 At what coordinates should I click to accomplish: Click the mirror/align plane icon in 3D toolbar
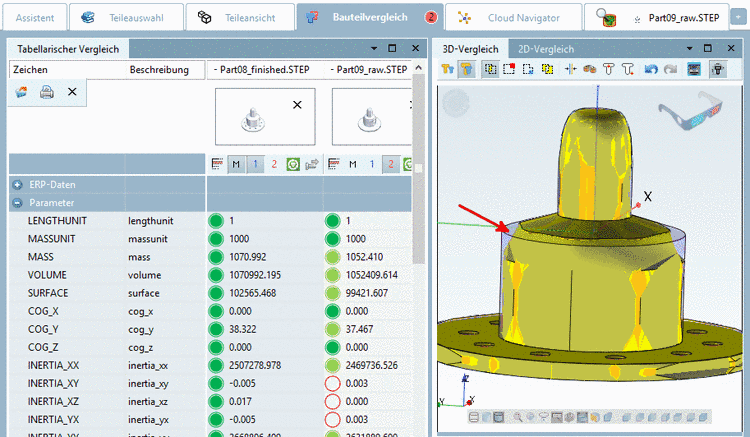(x=570, y=69)
